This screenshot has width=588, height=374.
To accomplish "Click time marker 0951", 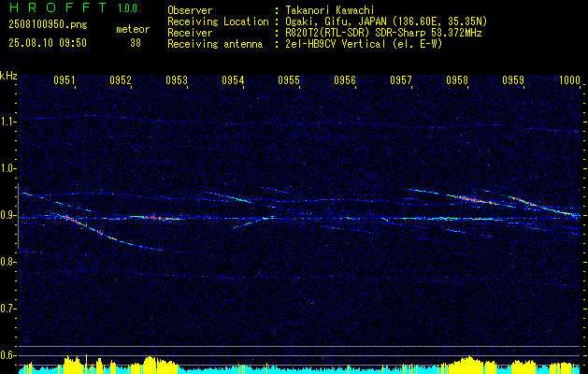I will tap(65, 79).
